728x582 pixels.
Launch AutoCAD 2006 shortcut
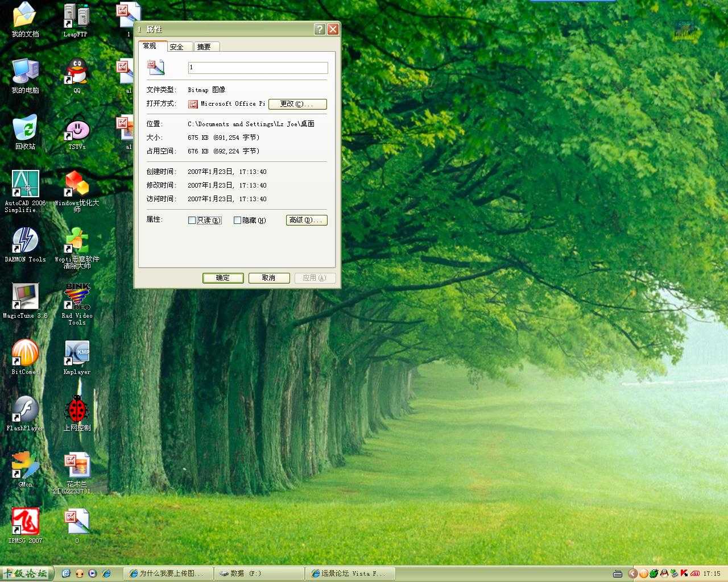[25, 191]
